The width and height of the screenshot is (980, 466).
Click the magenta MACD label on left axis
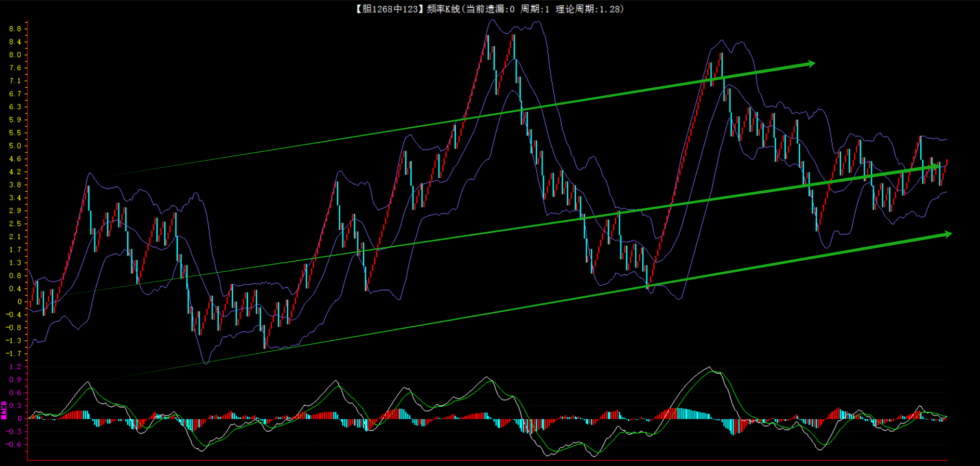(x=4, y=410)
